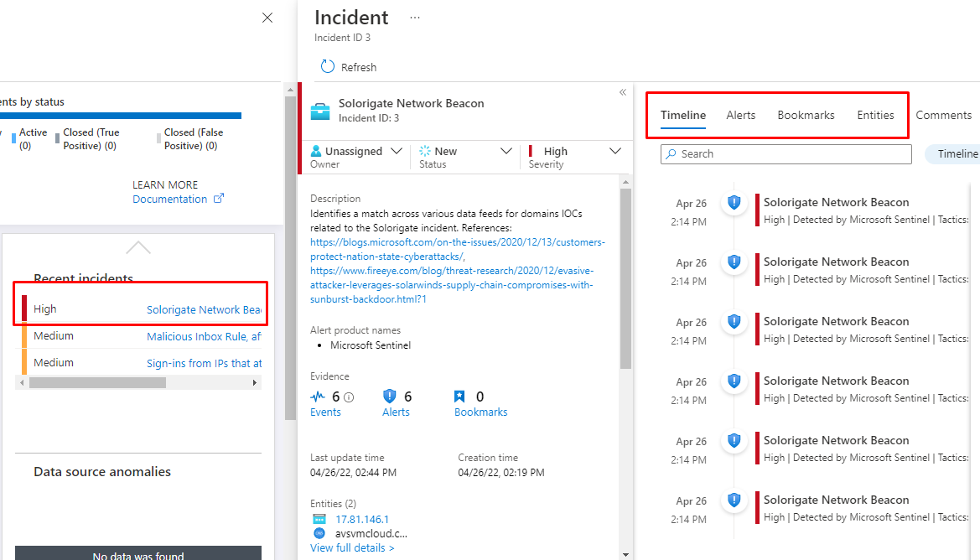Collapse incident details with double-chevron icon
Screen dimensions: 980x560
tap(623, 92)
